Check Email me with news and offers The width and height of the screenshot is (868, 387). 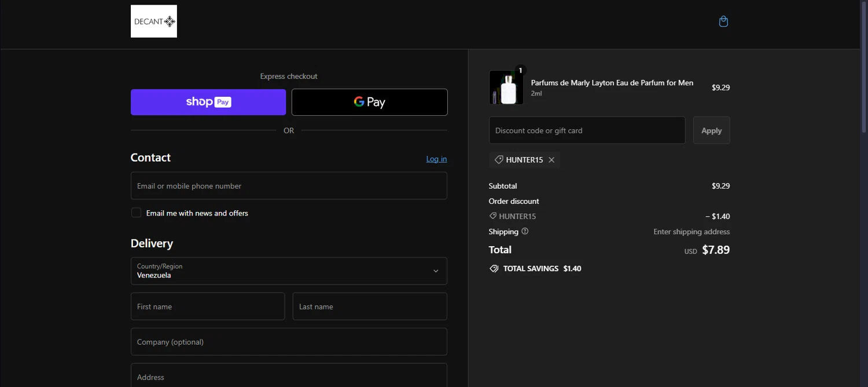(x=136, y=213)
